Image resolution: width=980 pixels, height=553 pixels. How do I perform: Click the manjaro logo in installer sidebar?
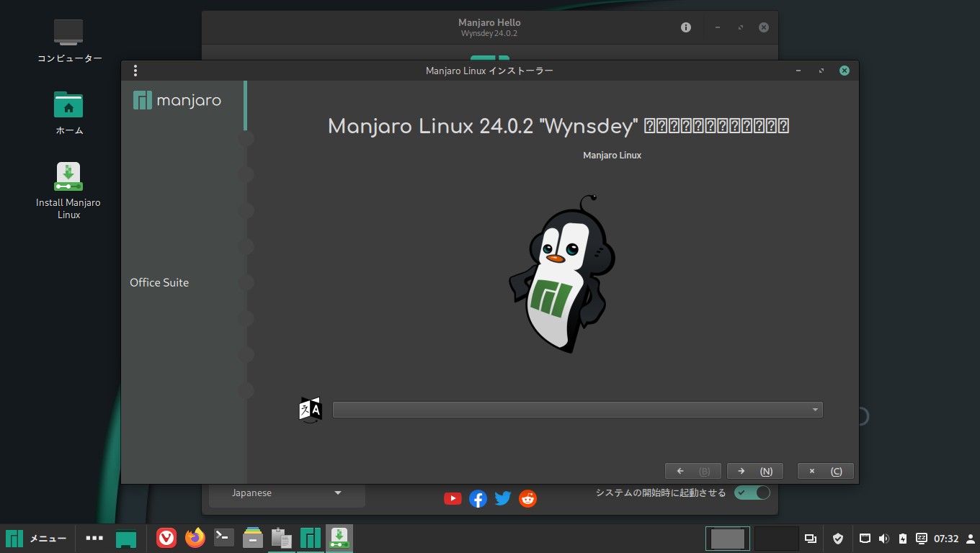(x=177, y=100)
